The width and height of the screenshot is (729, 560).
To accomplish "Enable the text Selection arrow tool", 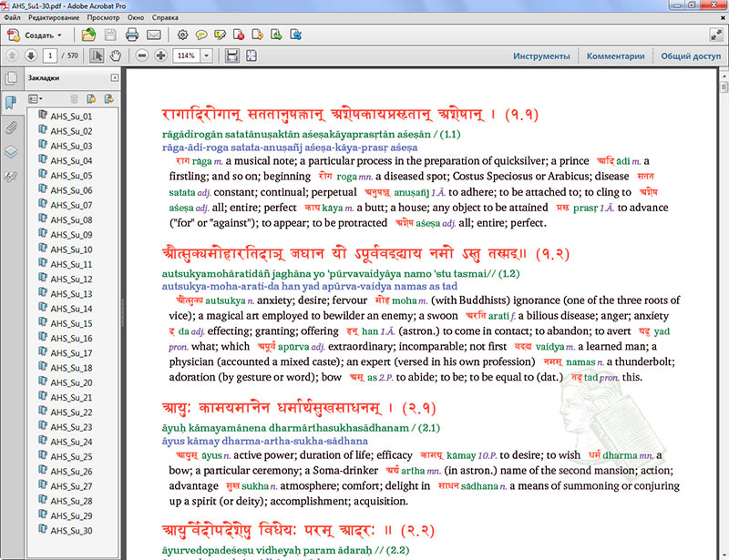I will pos(97,56).
